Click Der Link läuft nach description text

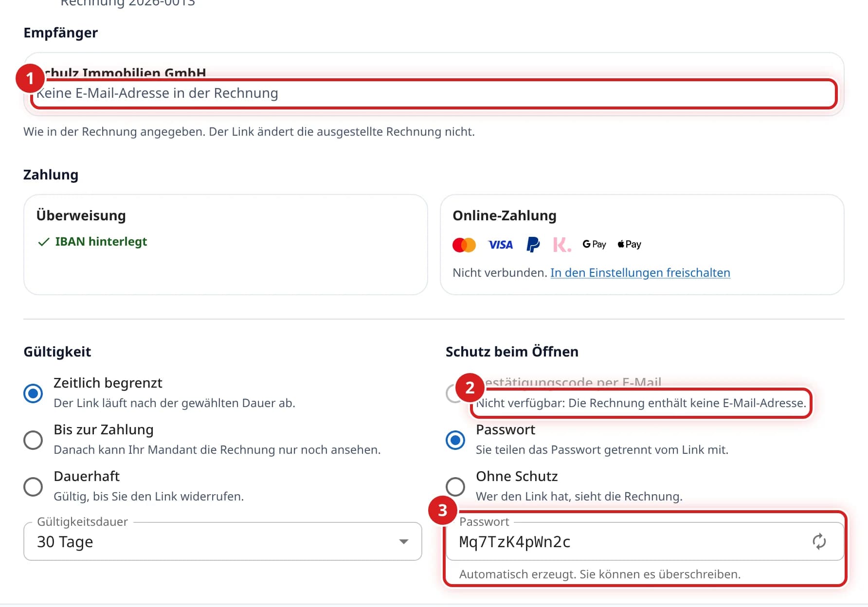174,403
